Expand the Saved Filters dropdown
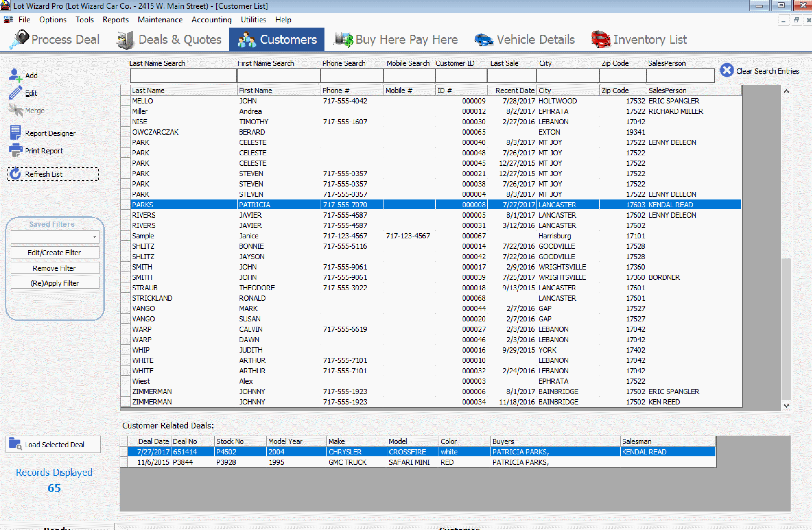Image resolution: width=812 pixels, height=530 pixels. 95,237
